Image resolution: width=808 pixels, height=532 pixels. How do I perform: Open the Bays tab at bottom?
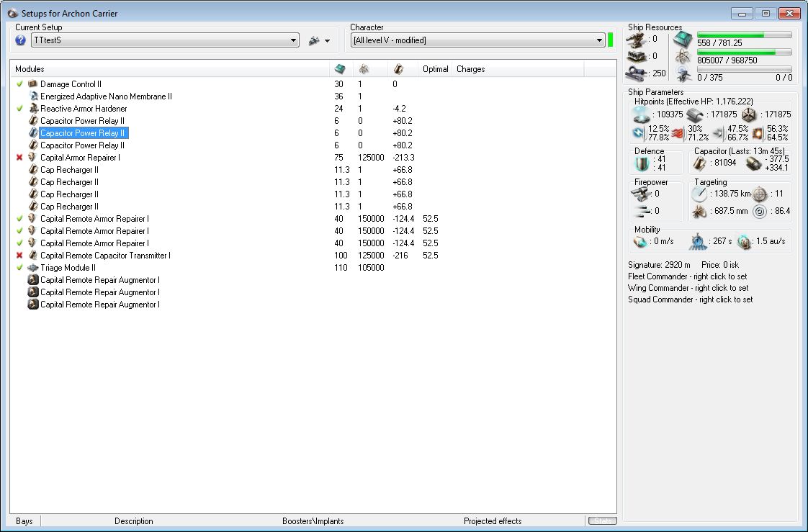click(24, 521)
